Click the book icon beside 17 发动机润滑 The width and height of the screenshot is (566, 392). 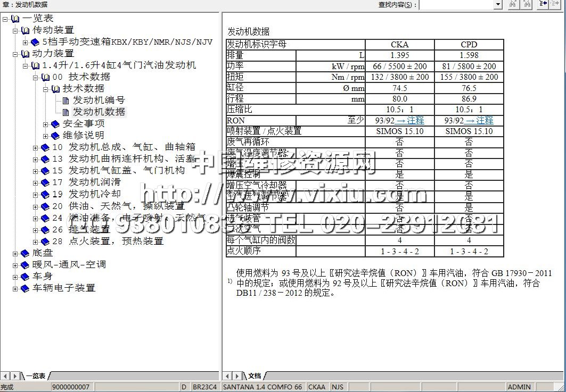45,182
